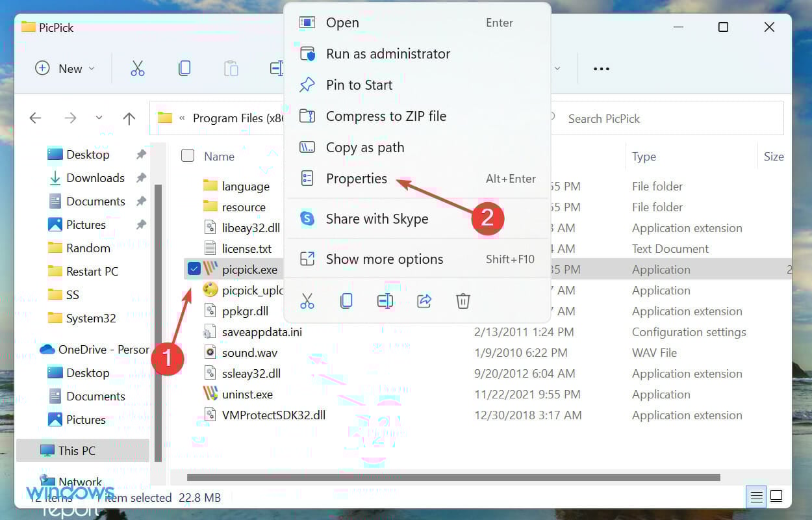Open the Random folder in sidebar
812x520 pixels.
click(x=88, y=248)
